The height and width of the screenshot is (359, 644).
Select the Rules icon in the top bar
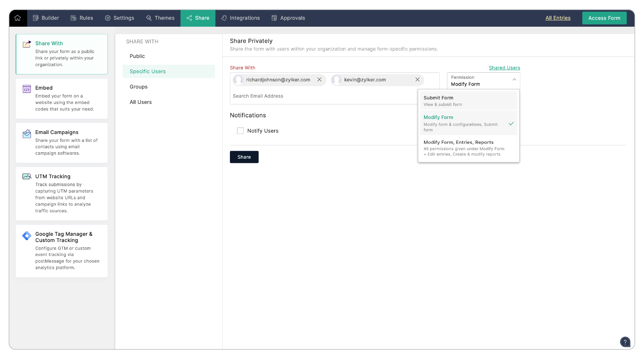[73, 18]
